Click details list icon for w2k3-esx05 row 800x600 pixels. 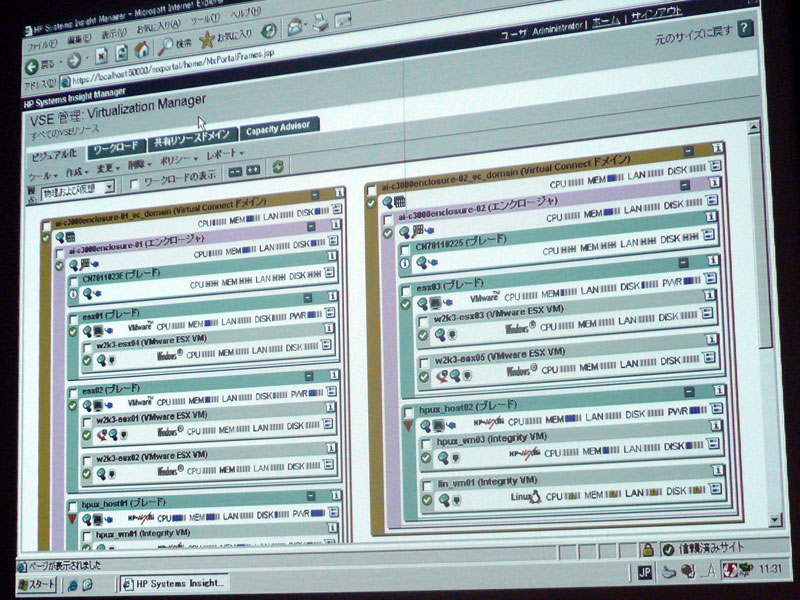(x=709, y=357)
